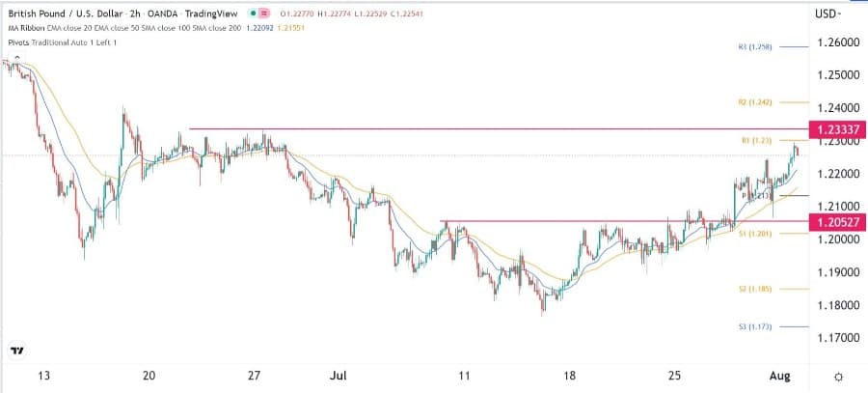Click the 20 date on time axis
This screenshot has width=868, height=393.
(149, 376)
